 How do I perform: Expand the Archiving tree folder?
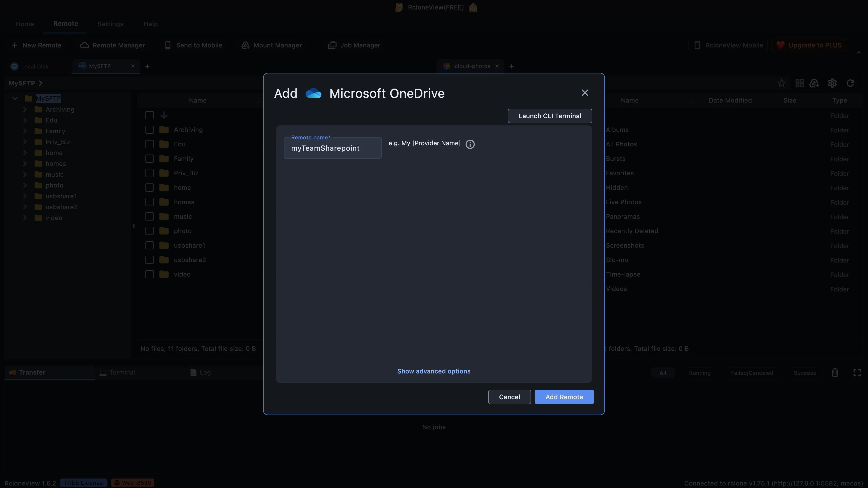point(25,109)
